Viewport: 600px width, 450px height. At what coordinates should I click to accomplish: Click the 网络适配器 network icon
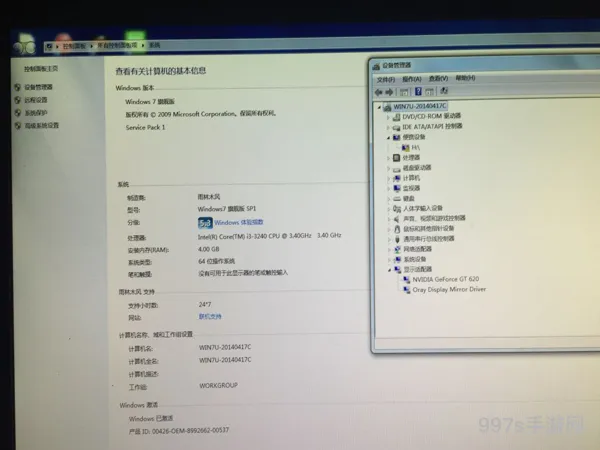click(398, 249)
